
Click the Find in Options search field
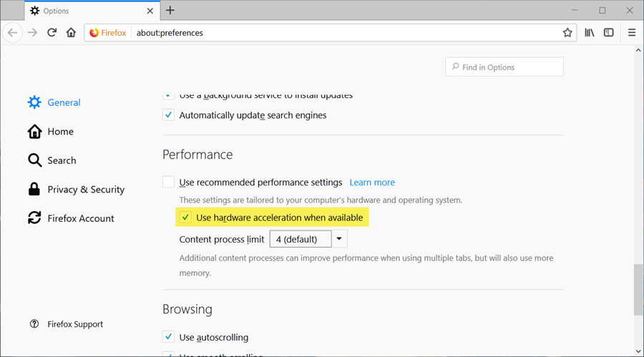click(504, 67)
